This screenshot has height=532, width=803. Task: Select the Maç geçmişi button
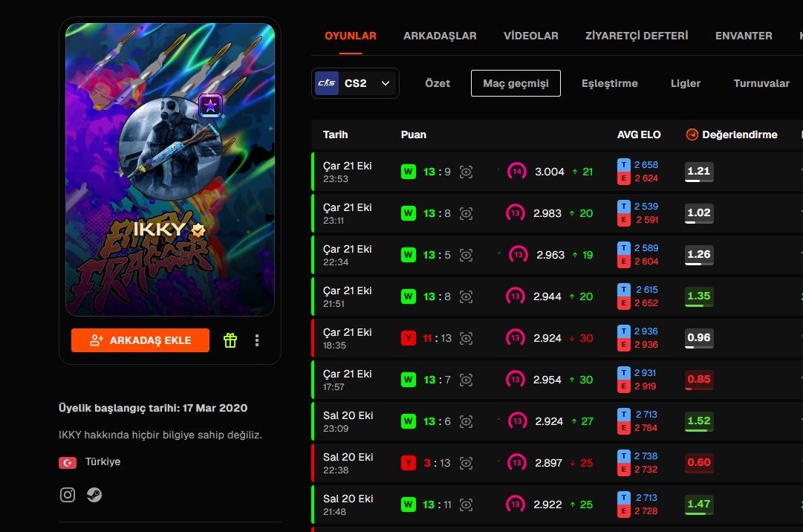pos(516,83)
